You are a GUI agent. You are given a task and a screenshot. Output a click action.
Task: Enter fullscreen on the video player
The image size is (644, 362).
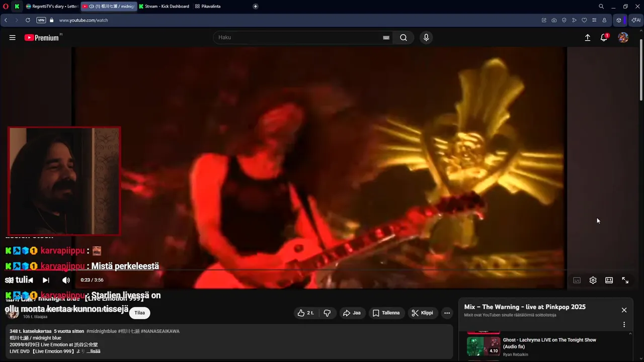[x=625, y=280]
